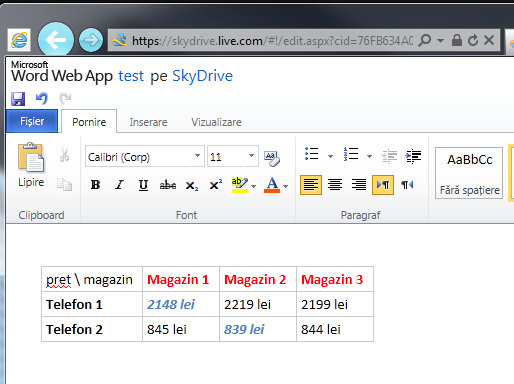The height and width of the screenshot is (384, 514).
Task: Set left-to-right text direction
Action: pyautogui.click(x=383, y=185)
